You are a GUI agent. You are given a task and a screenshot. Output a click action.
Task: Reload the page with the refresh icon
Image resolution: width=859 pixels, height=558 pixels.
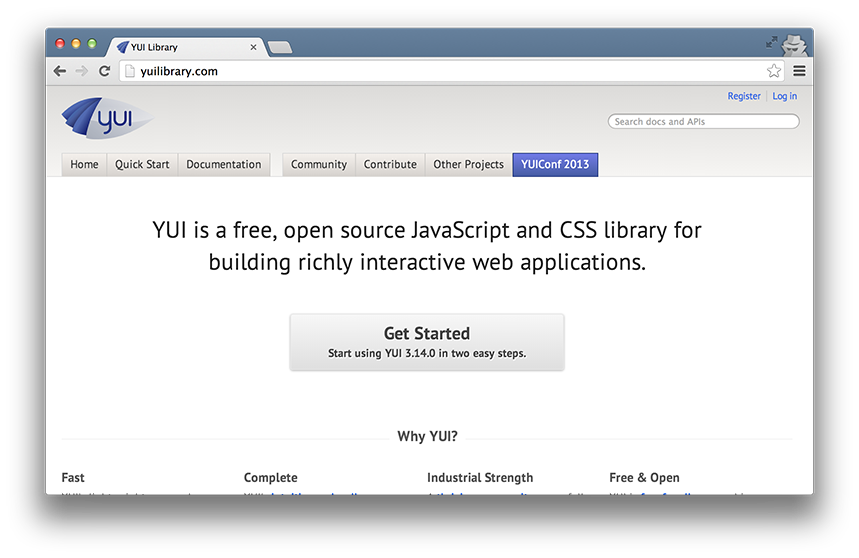pyautogui.click(x=104, y=71)
